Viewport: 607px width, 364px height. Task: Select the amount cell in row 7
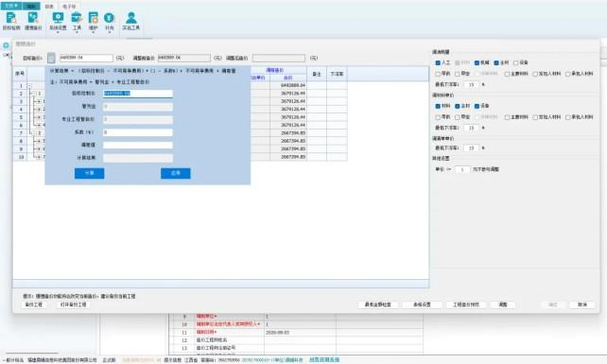point(288,132)
